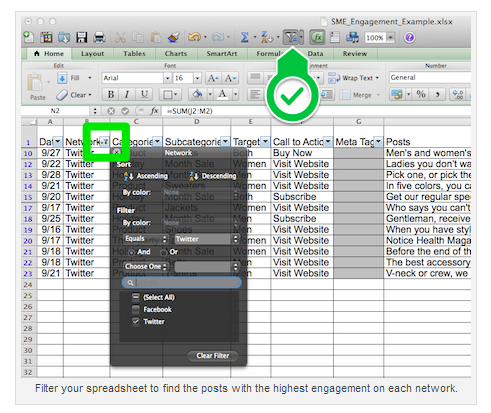This screenshot has width=491, height=413.
Task: Click the Sort A-Z toolbar icon
Action: tap(266, 37)
